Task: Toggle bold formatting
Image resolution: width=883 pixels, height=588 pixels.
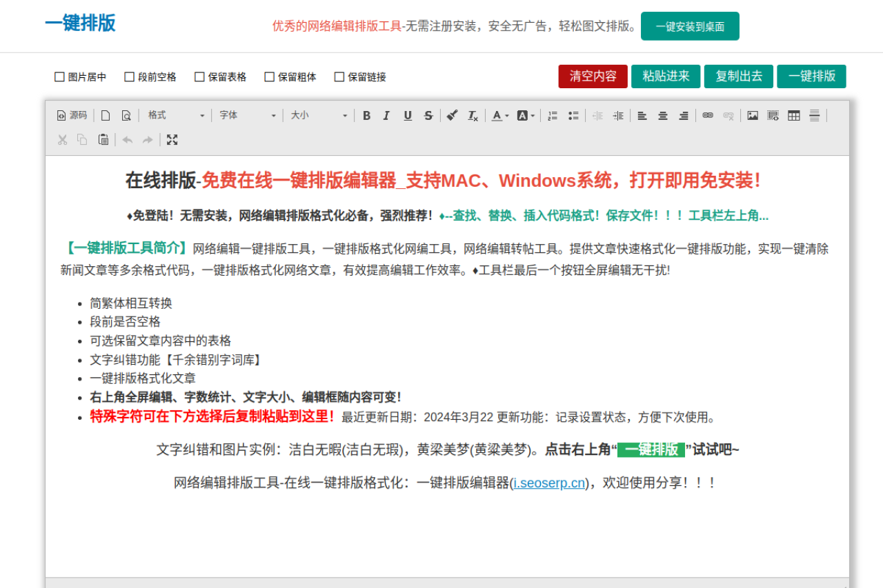Action: pyautogui.click(x=366, y=115)
